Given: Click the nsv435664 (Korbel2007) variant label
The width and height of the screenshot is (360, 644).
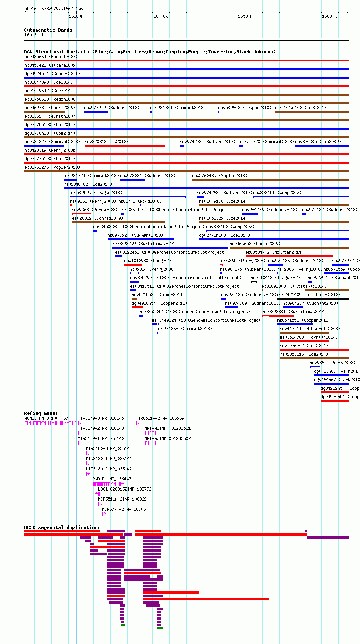Looking at the screenshot, I should 51,57.
